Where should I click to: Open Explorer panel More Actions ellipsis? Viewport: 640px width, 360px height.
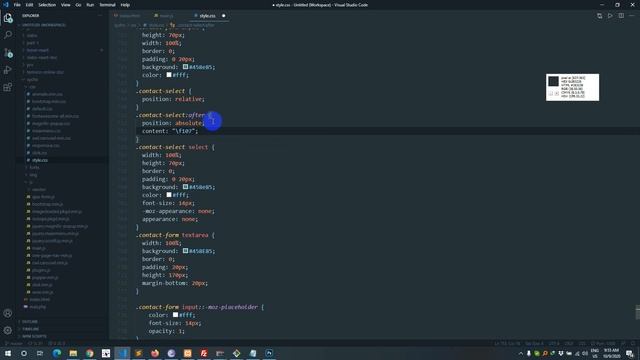pos(100,16)
